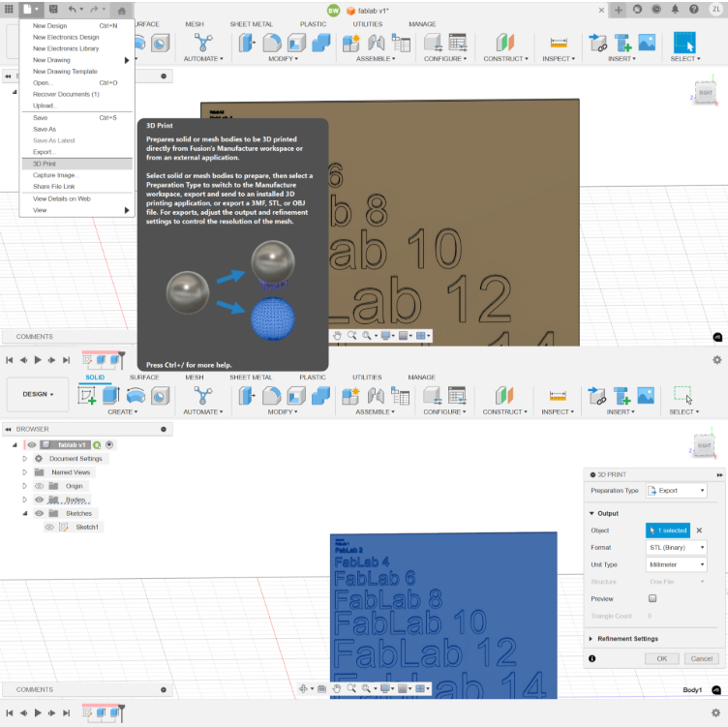Choose 3D Print in the File menu
The image size is (728, 727).
pyautogui.click(x=77, y=164)
